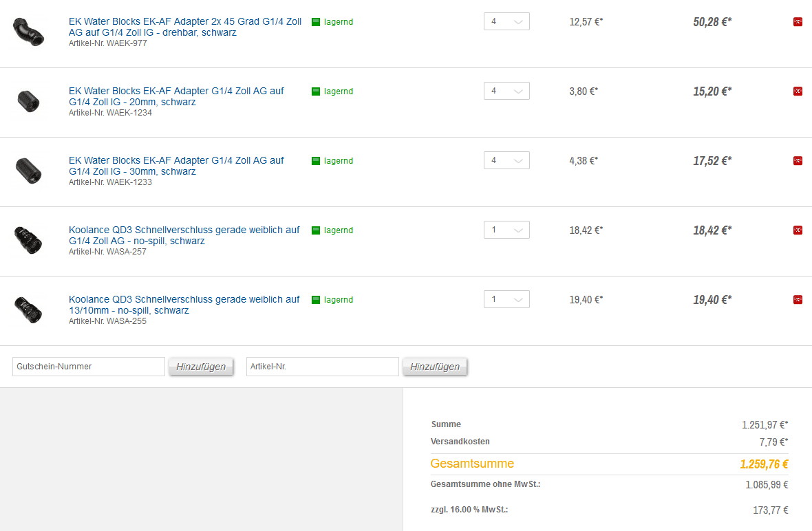Screen dimensions: 812x531
Task: Open quantity dropdown for 20mm adapter
Action: 506,91
